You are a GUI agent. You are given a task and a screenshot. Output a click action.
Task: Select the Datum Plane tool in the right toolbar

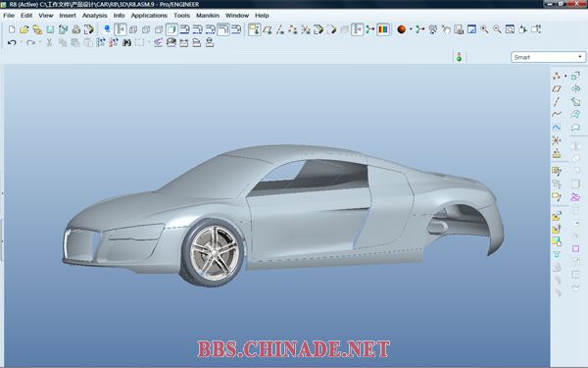(557, 88)
